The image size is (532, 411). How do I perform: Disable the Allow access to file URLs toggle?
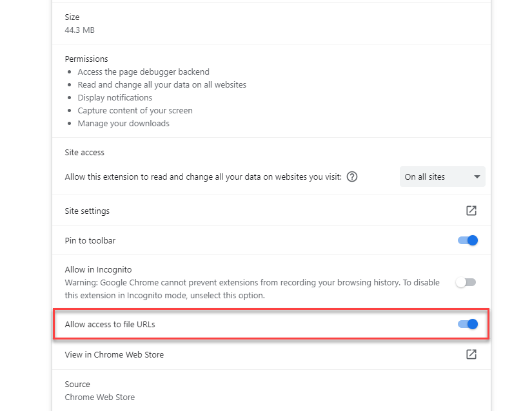click(x=468, y=324)
